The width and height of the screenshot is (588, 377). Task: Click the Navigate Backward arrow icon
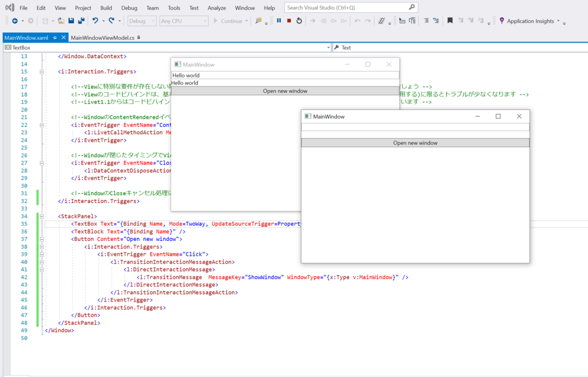coord(14,21)
